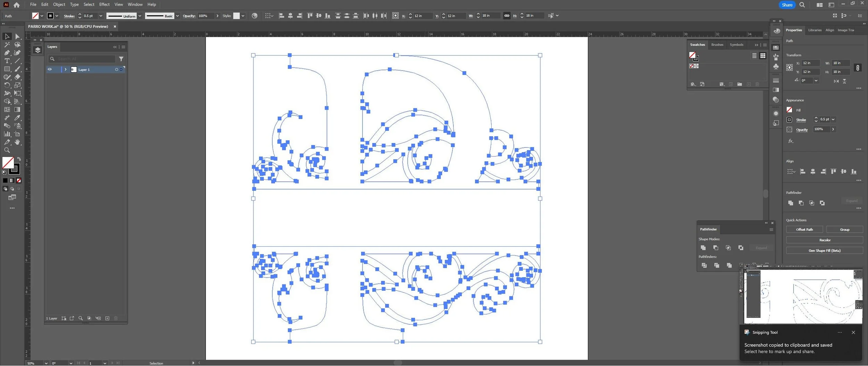The width and height of the screenshot is (868, 366).
Task: Click the Offset Path button
Action: tap(804, 230)
